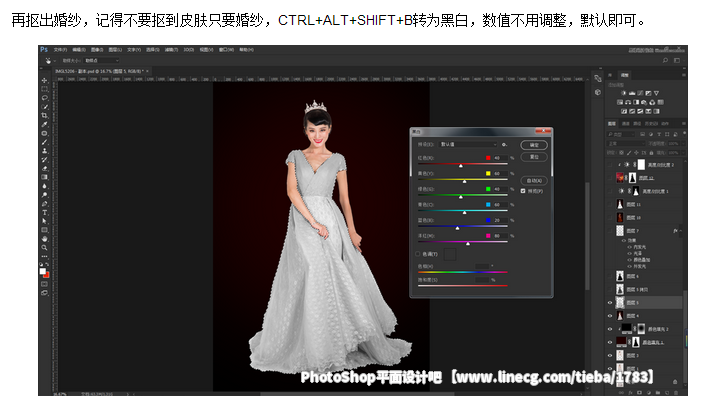
Task: Open the 窗口(W) Window menu
Action: tap(226, 50)
